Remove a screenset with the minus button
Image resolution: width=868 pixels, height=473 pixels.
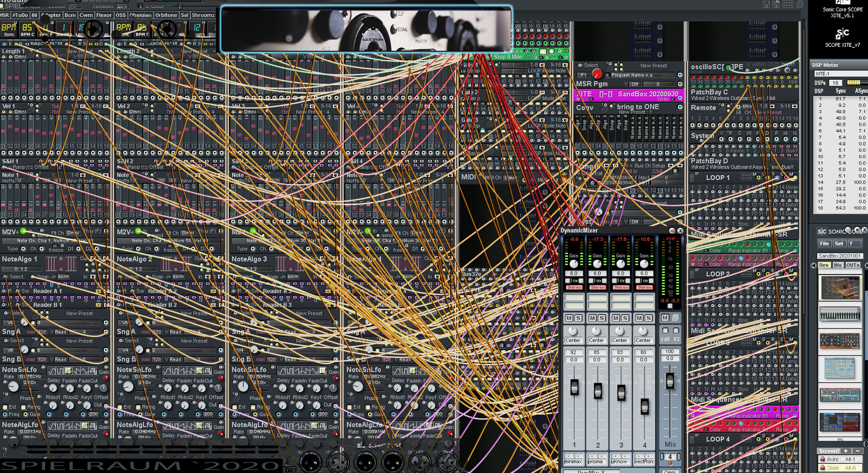[857, 451]
